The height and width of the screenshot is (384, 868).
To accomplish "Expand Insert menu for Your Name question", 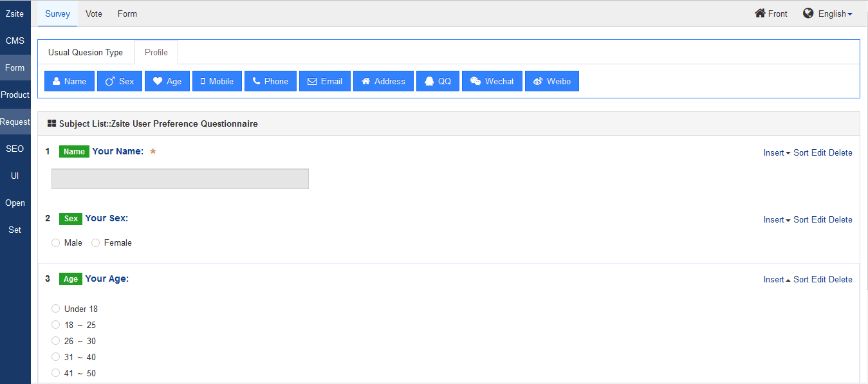I will [777, 152].
